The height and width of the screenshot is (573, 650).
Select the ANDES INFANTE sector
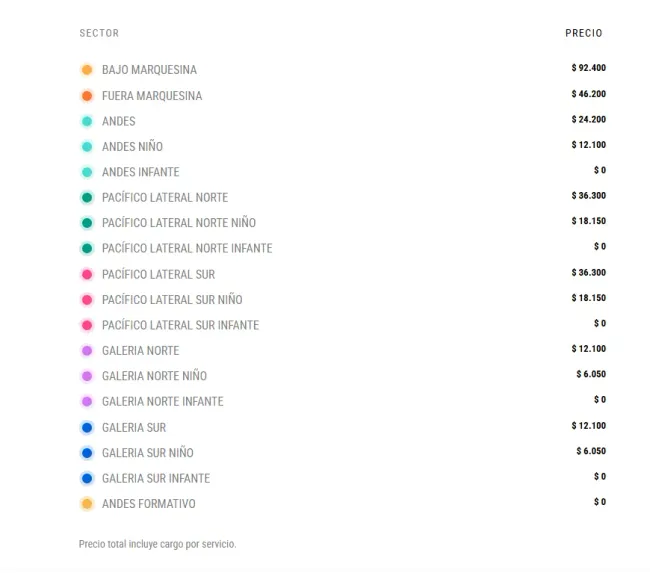coord(140,172)
